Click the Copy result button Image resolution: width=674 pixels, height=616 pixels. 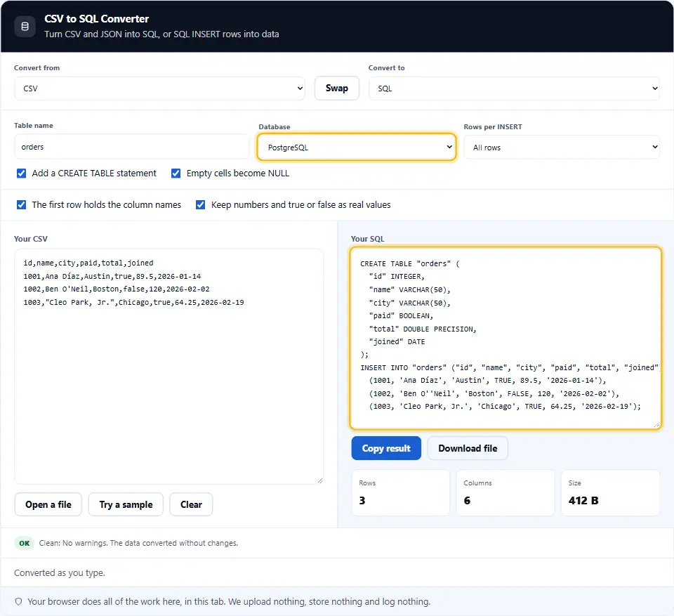pyautogui.click(x=386, y=448)
